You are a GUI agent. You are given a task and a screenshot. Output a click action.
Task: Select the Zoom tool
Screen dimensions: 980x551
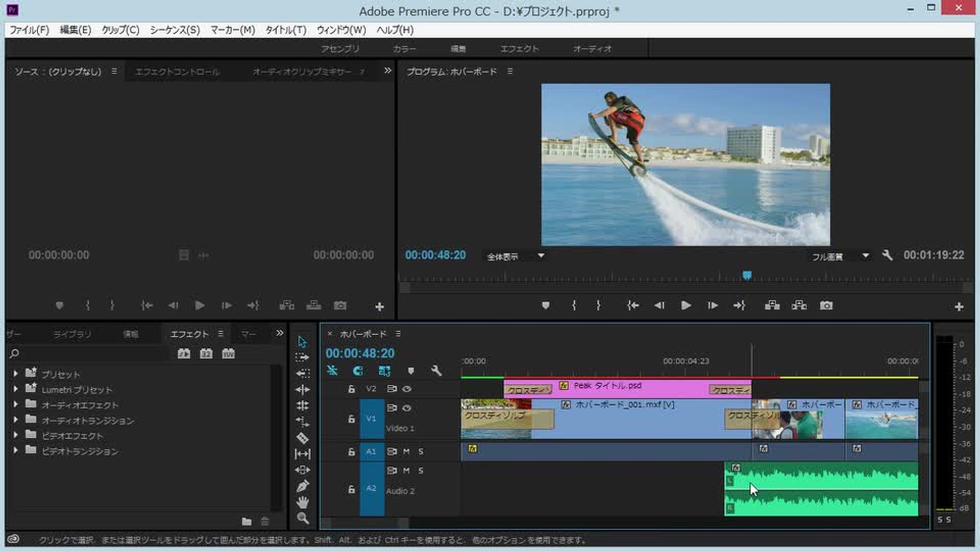tap(302, 518)
